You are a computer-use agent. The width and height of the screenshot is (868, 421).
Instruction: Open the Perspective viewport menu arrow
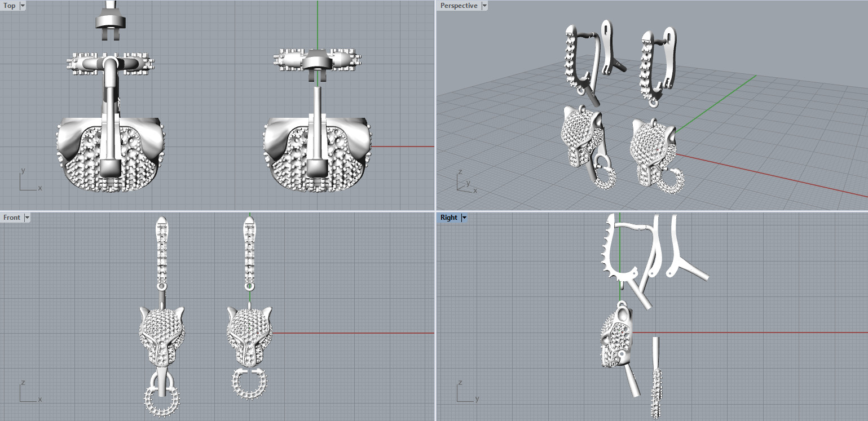tap(484, 6)
